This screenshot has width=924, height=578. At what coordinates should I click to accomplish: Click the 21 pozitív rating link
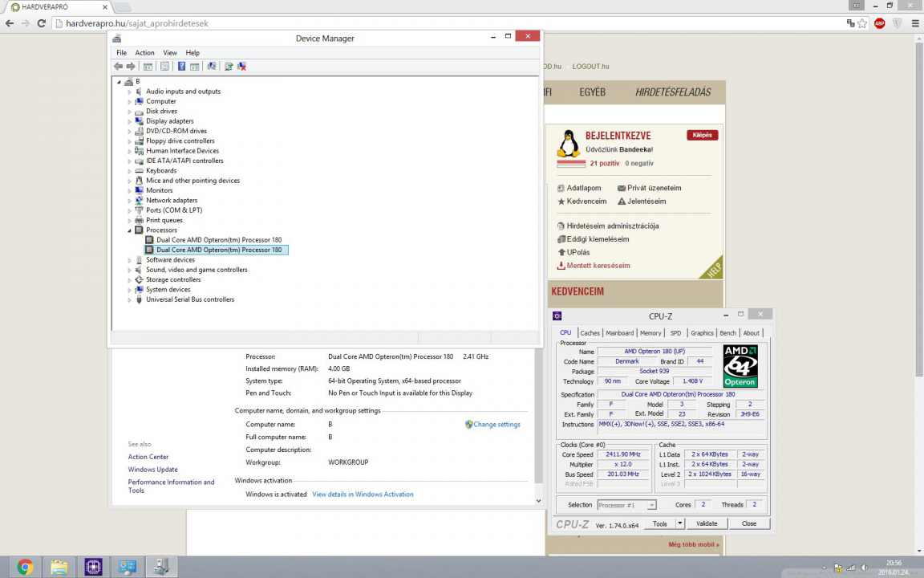[605, 164]
